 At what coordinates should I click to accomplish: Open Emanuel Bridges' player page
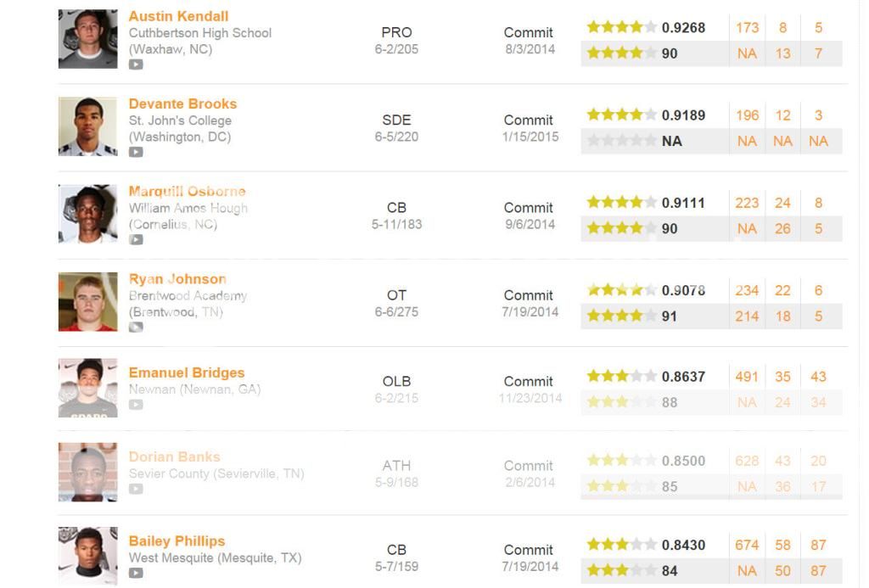coord(187,372)
